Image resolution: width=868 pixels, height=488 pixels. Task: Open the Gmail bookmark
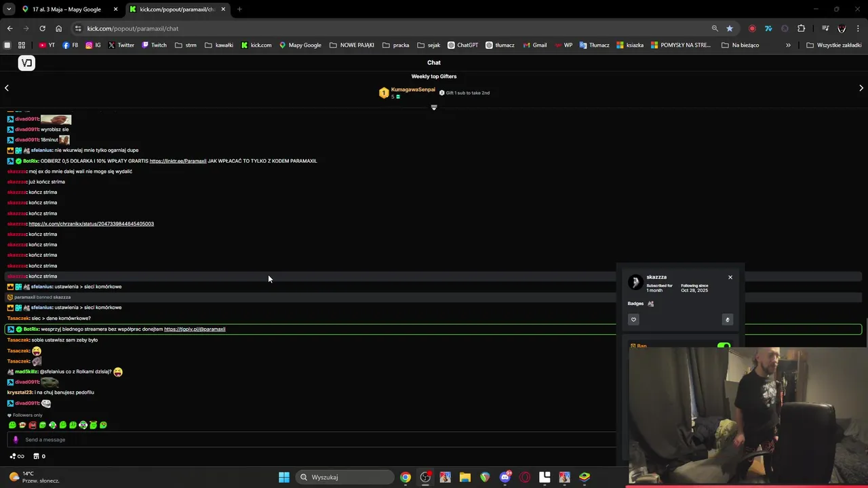click(535, 45)
